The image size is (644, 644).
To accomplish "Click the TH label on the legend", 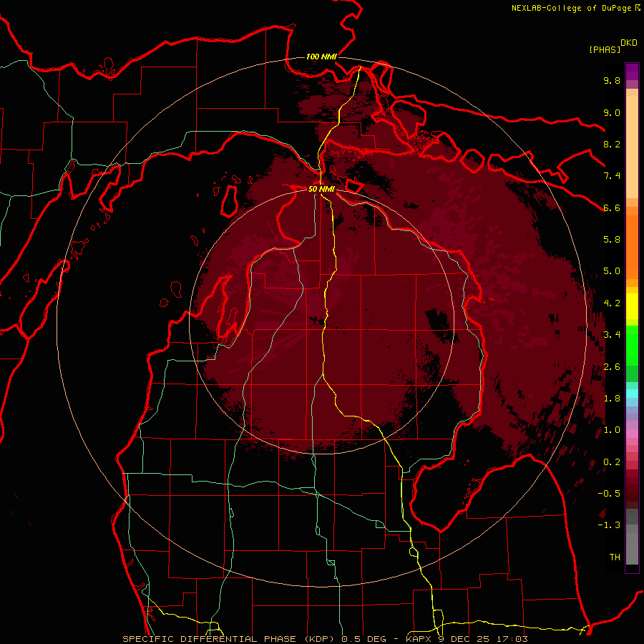I will 615,557.
